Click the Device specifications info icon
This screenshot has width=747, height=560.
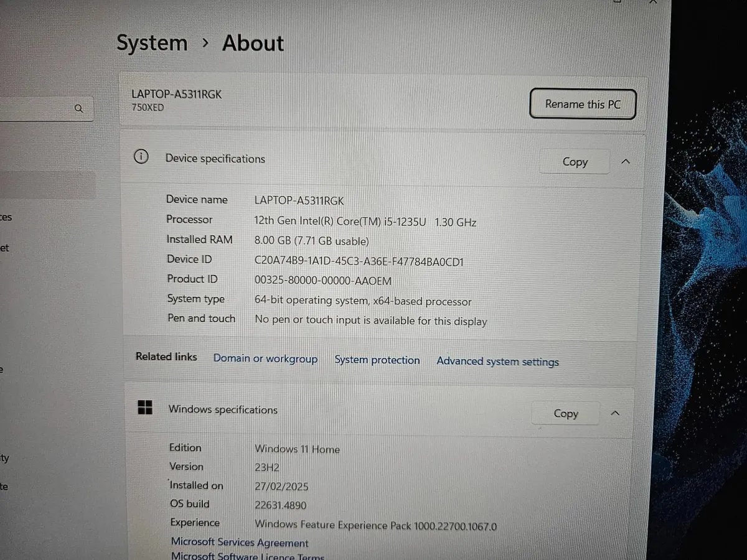coord(141,157)
